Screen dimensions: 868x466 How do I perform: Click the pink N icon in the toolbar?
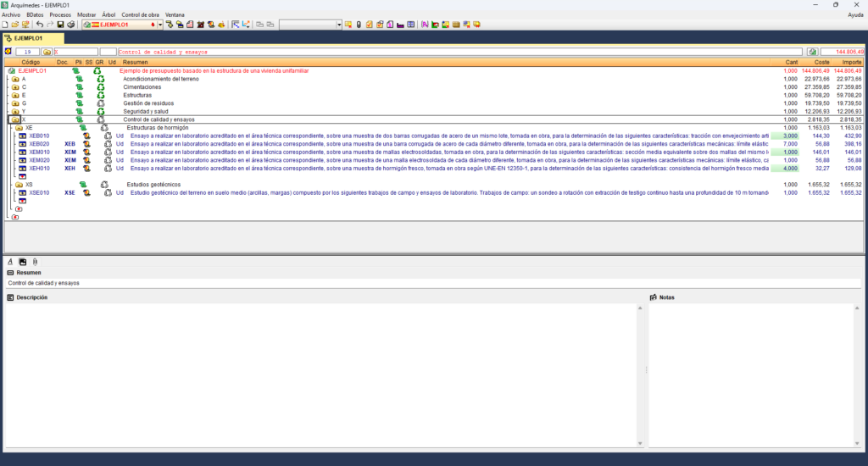click(x=425, y=25)
